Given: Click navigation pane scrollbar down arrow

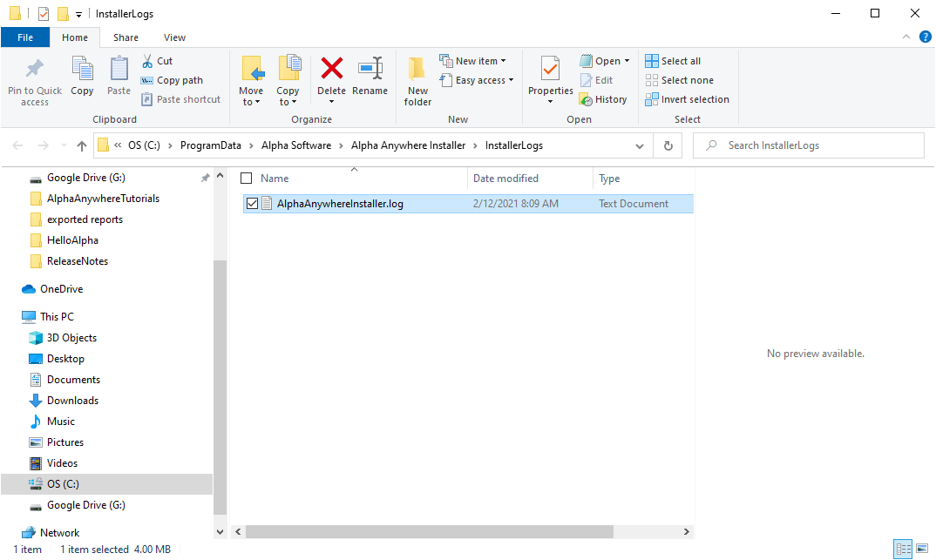Looking at the screenshot, I should (220, 531).
